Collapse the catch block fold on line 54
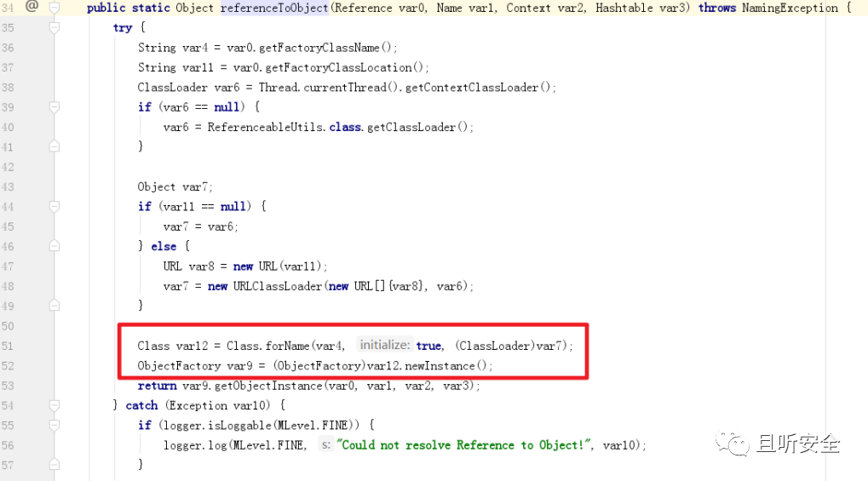This screenshot has height=481, width=868. 55,405
